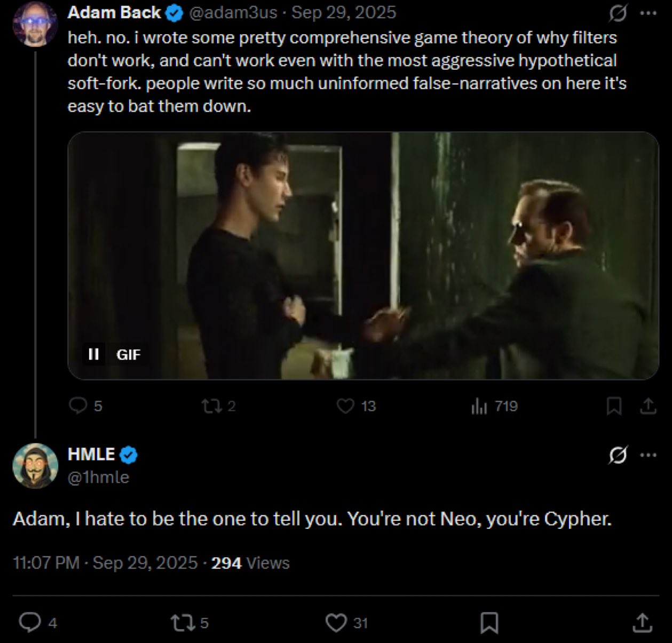Pause the Matrix GIF
Screen dimensions: 672x643
(x=93, y=354)
